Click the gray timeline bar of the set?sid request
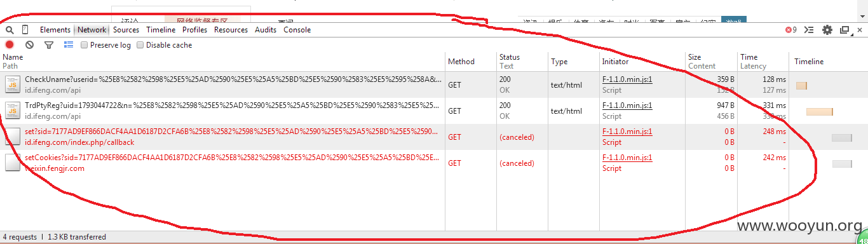868x244 pixels. pos(841,138)
